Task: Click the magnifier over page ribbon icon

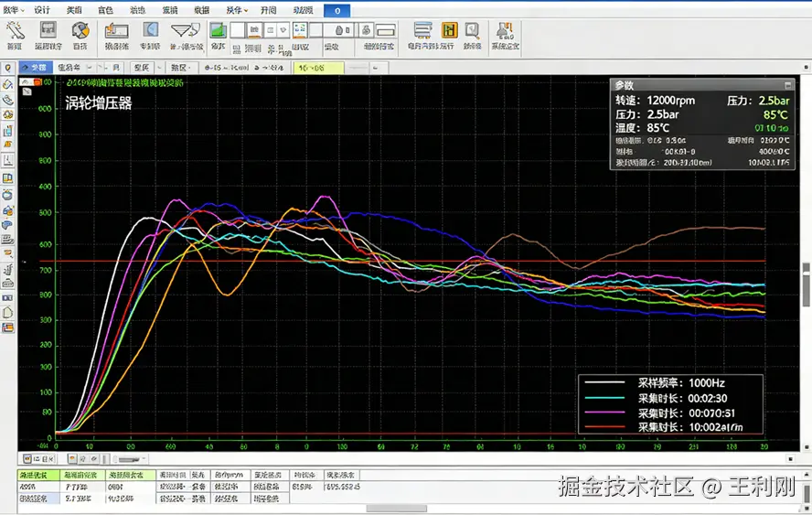Action: (x=472, y=30)
